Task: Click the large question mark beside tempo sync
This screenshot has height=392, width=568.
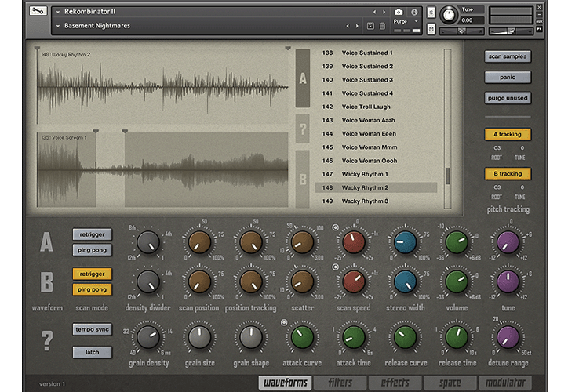Action: [x=47, y=340]
